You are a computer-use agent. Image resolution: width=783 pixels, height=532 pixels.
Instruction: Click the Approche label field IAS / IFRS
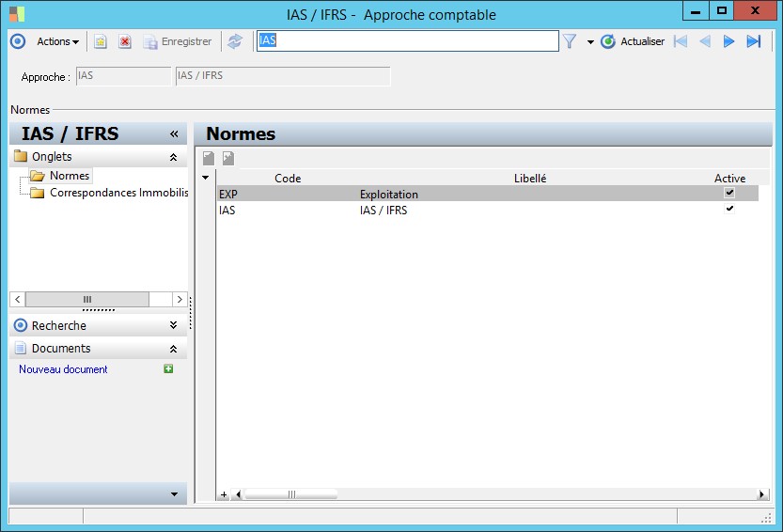[283, 76]
